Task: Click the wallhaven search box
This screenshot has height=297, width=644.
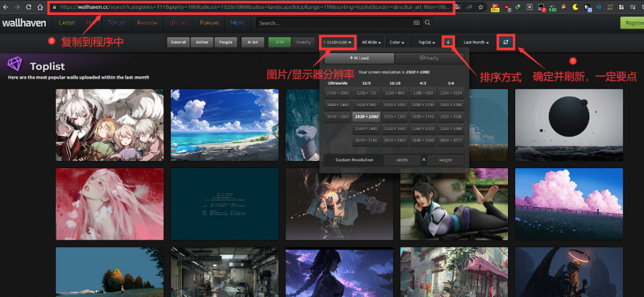Action: [x=335, y=23]
